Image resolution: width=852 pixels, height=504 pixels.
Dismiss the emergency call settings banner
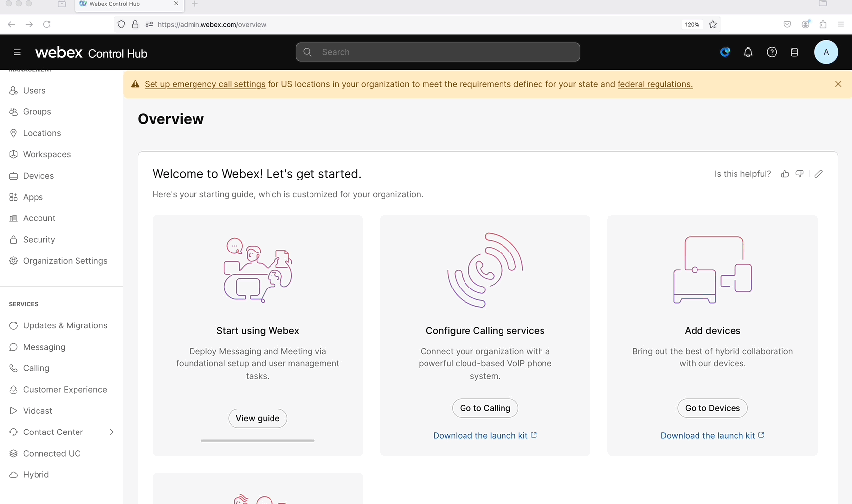pos(838,84)
